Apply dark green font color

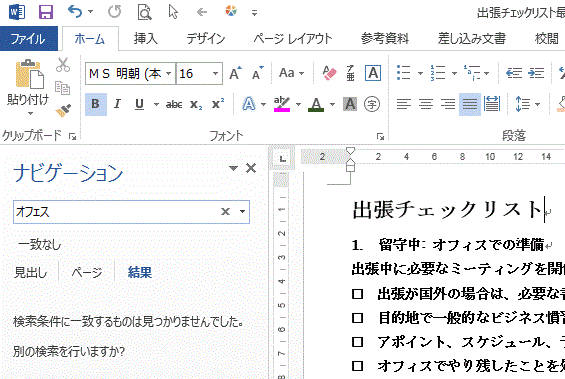[x=316, y=104]
